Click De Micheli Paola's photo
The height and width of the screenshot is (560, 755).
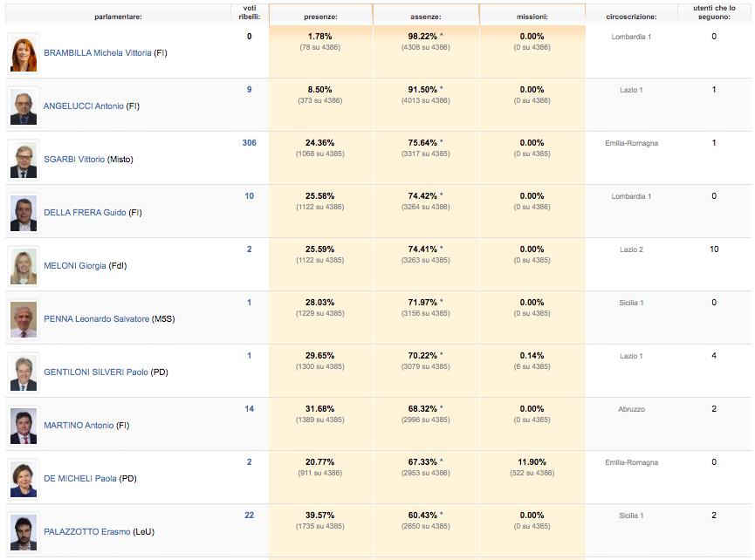pos(23,478)
